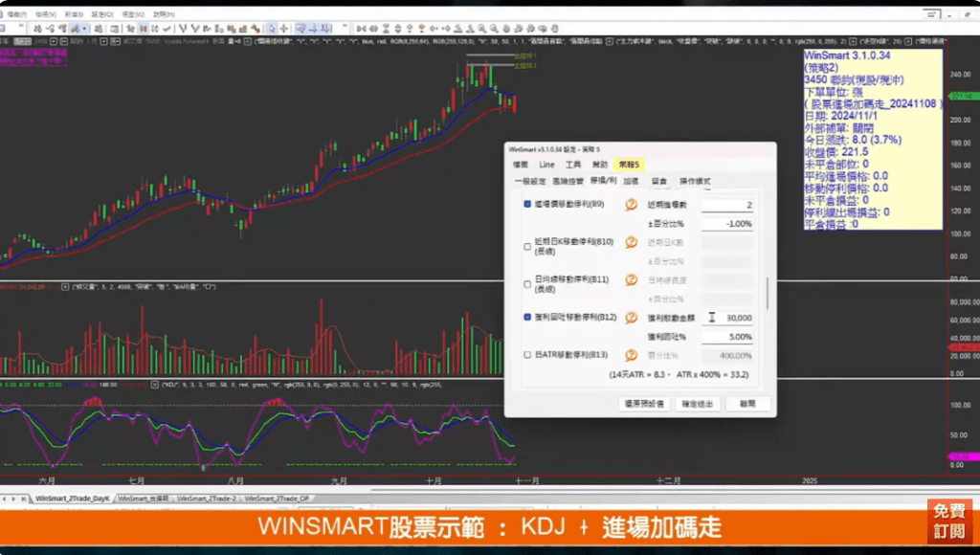Screen dimensions: 980x555
Task: Select WinSmart_2Trade_OP sheet tab
Action: 277,499
